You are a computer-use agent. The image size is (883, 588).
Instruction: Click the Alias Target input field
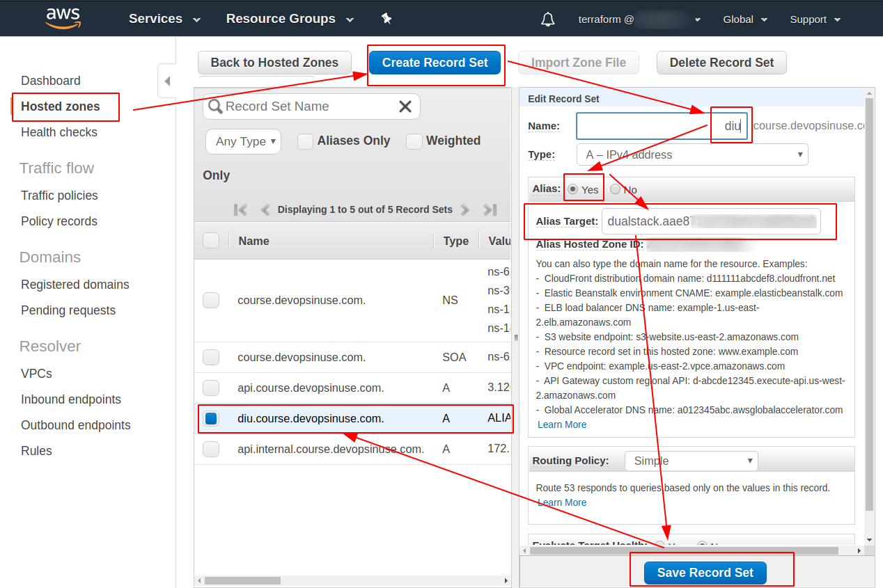(711, 222)
